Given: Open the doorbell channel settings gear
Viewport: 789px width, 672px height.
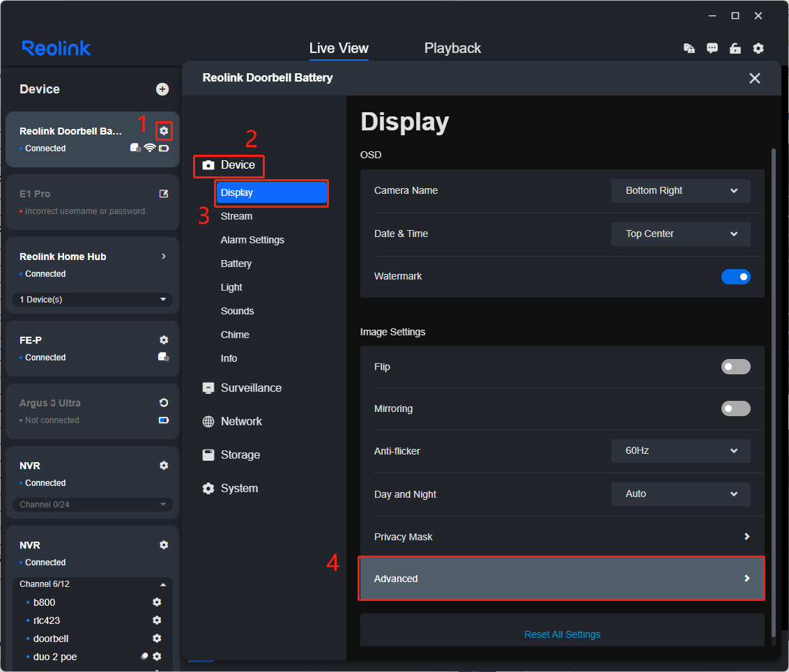Looking at the screenshot, I should 157,639.
